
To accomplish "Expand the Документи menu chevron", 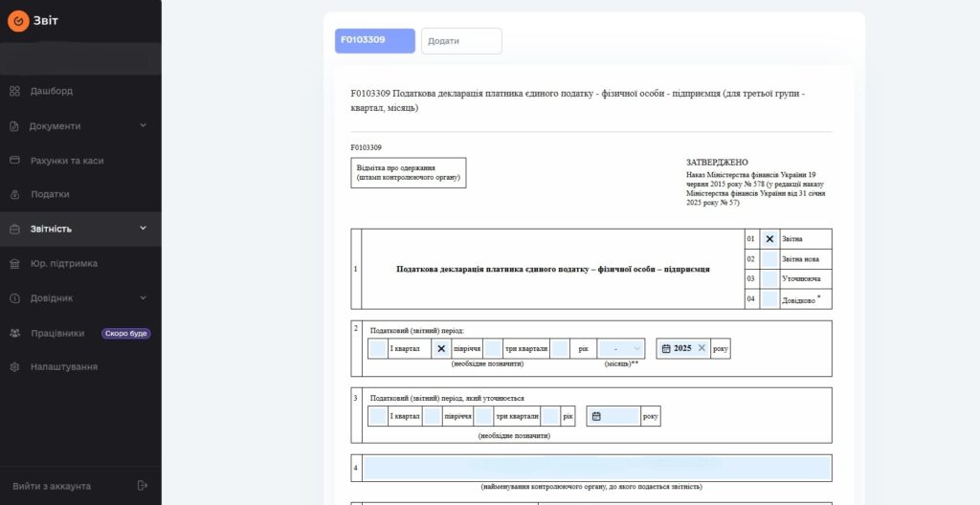I will pos(144,125).
